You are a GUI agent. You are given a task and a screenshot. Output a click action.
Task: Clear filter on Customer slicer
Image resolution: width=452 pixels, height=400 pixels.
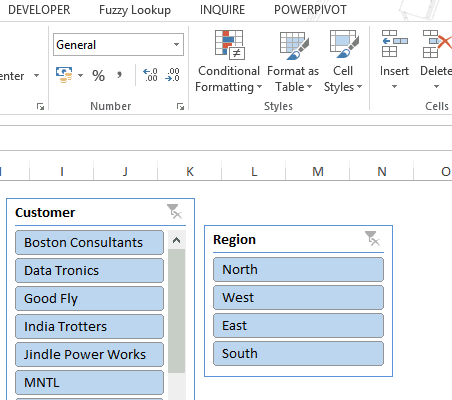tap(174, 212)
